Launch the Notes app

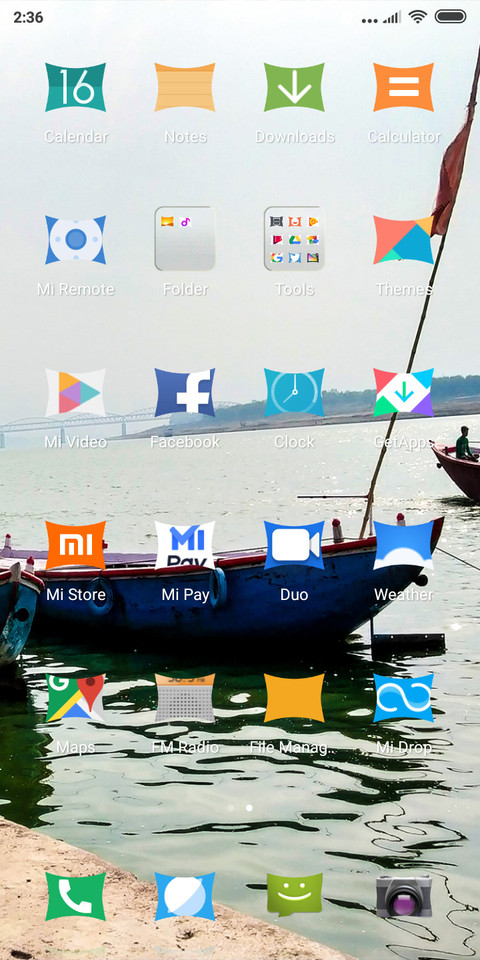[x=185, y=87]
